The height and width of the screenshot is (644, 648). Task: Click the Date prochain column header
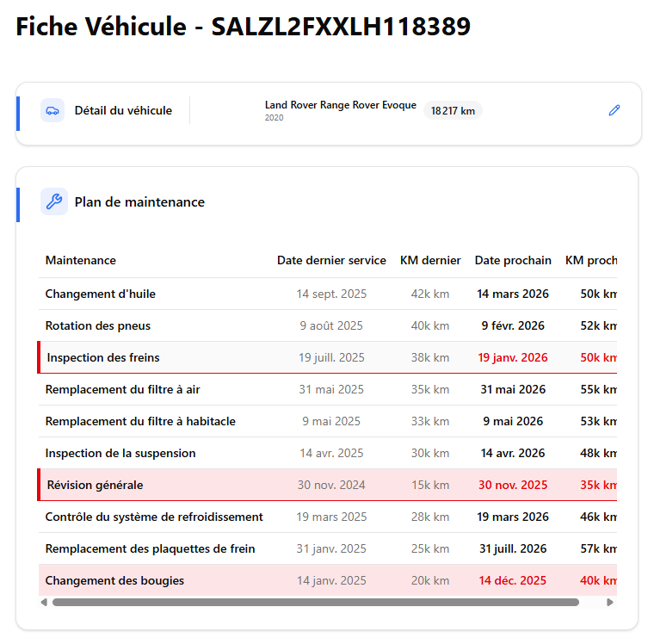pos(513,260)
